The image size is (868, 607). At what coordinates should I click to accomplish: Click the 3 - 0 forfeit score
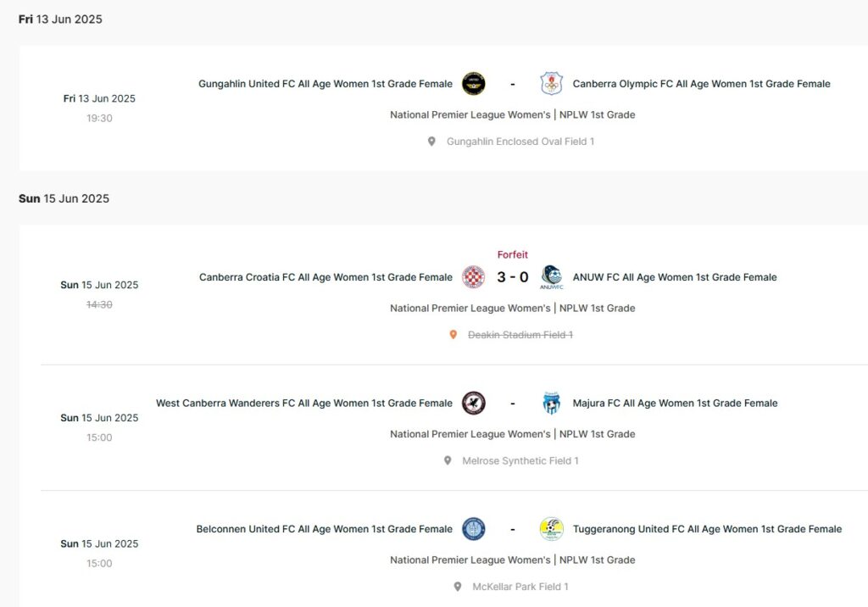pyautogui.click(x=512, y=277)
